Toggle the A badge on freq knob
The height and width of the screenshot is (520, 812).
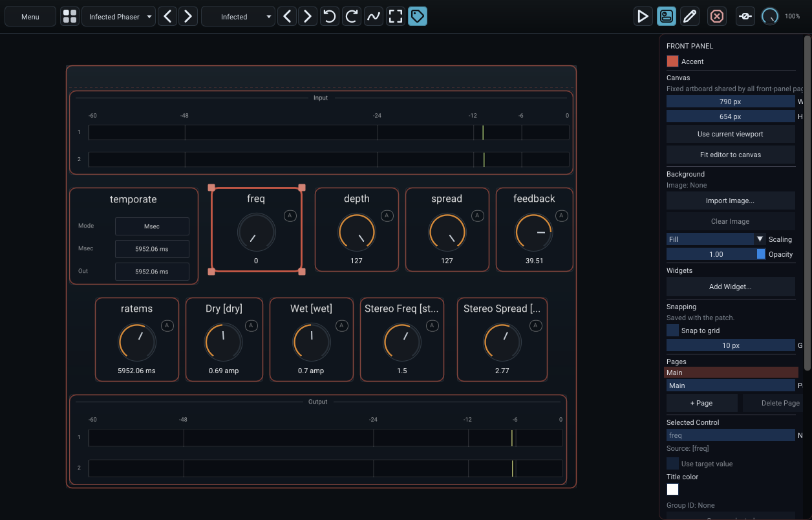click(x=290, y=215)
